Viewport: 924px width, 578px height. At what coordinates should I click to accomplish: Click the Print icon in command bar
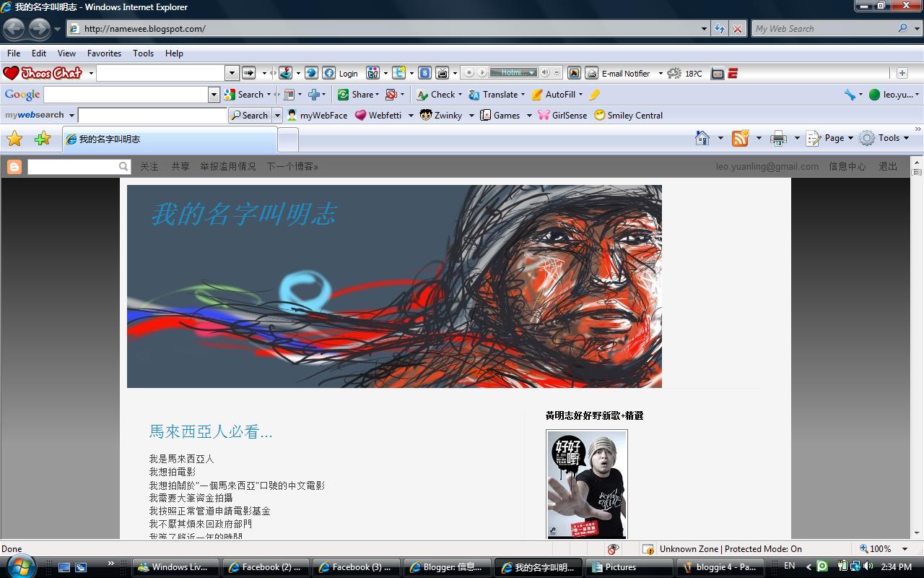click(x=778, y=138)
